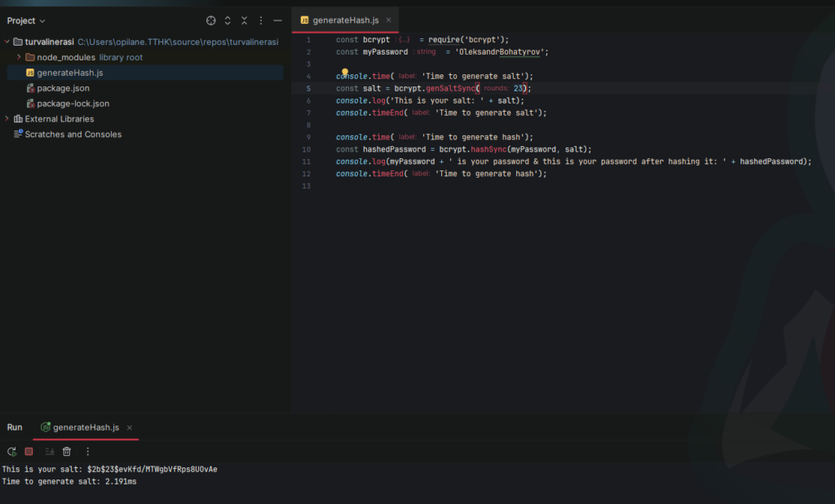835x504 pixels.
Task: Click genSaltSync method call on line 5
Action: coord(450,88)
